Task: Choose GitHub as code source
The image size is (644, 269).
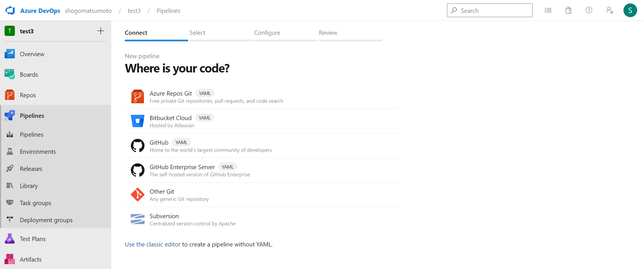Action: click(262, 146)
